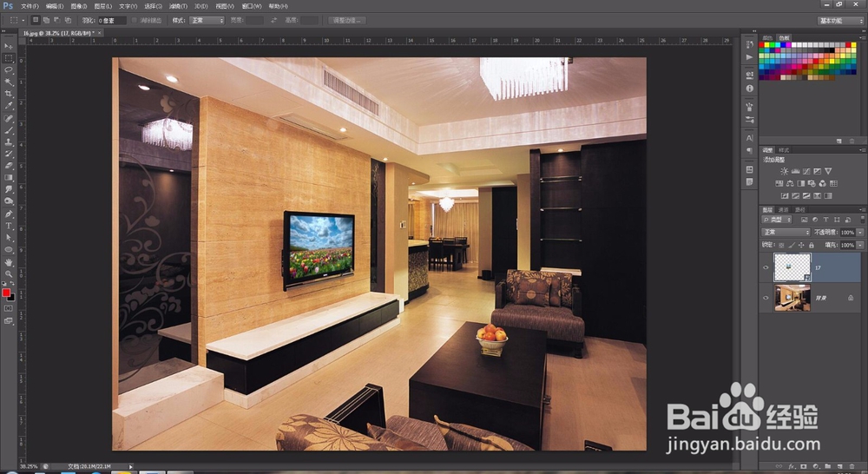868x474 pixels.
Task: Select the Crop tool
Action: pos(9,94)
